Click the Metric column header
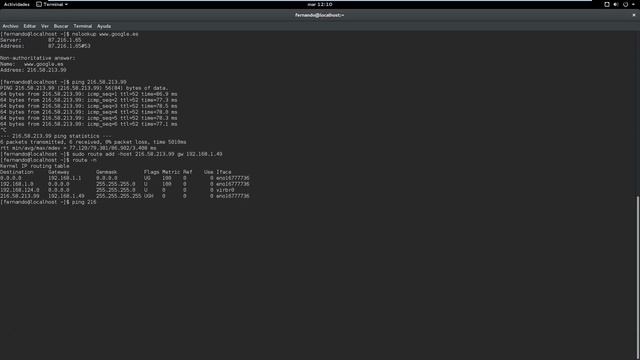 pos(171,172)
